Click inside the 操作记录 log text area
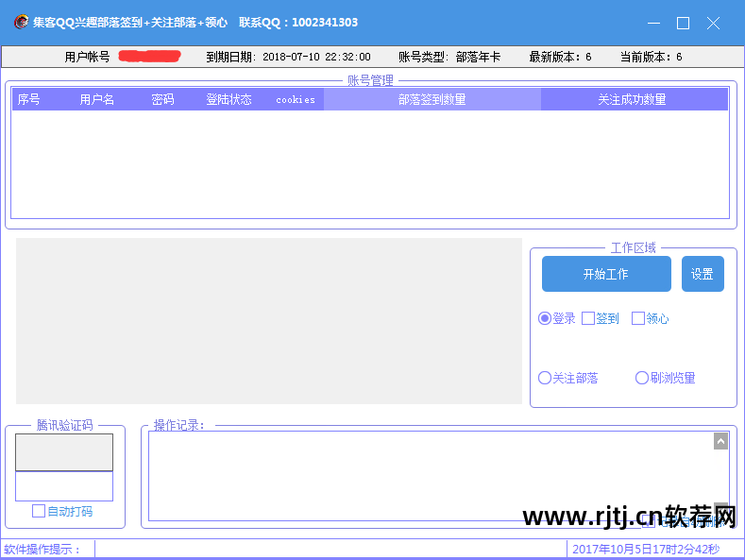The height and width of the screenshot is (560, 745). click(x=431, y=475)
